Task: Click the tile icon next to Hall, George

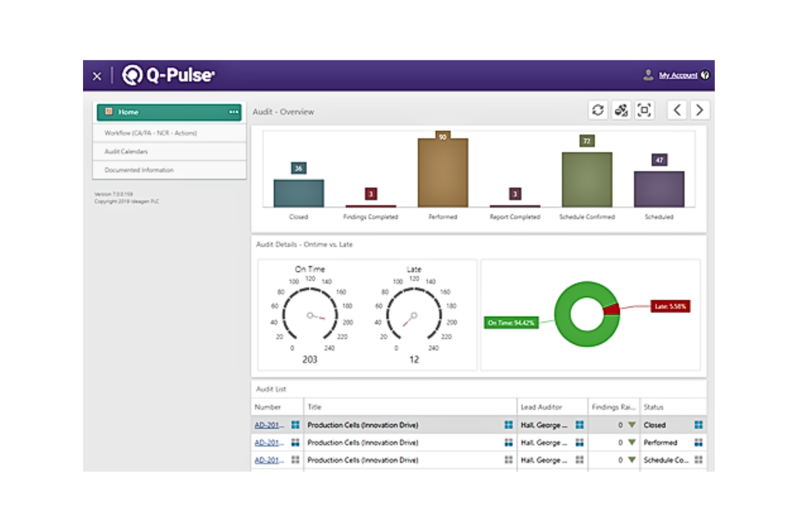Action: coord(580,425)
